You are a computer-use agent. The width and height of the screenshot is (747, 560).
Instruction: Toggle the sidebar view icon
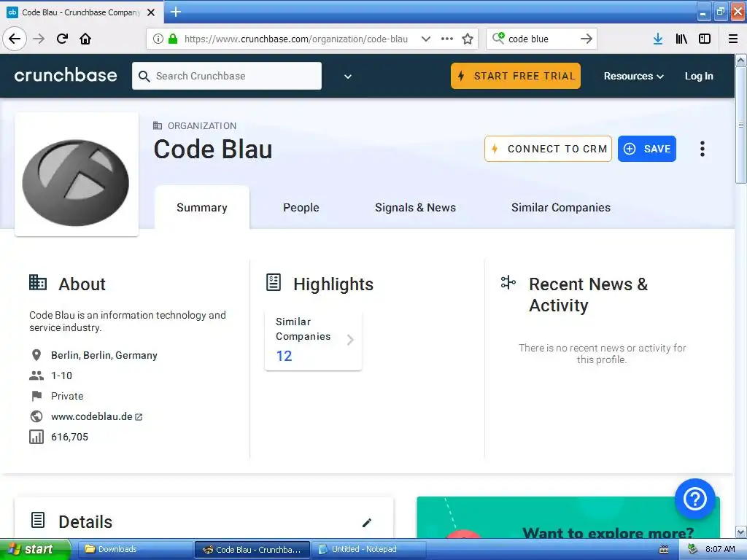tap(705, 39)
